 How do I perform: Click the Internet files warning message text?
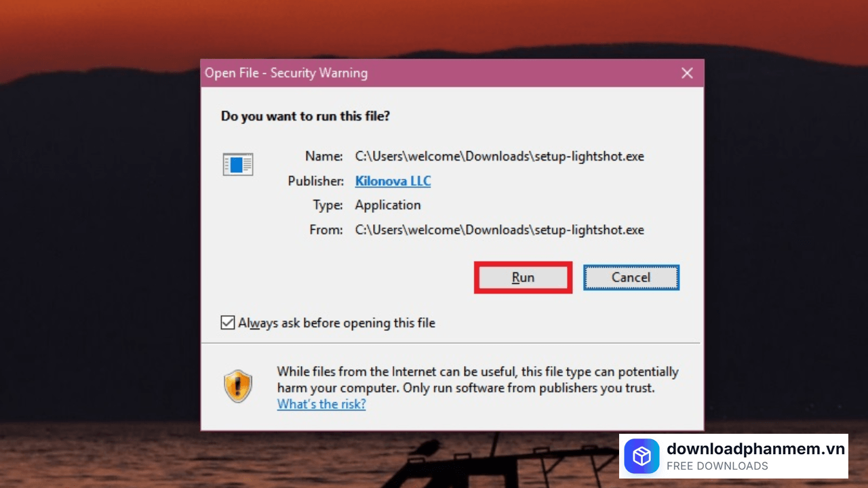[x=478, y=380]
